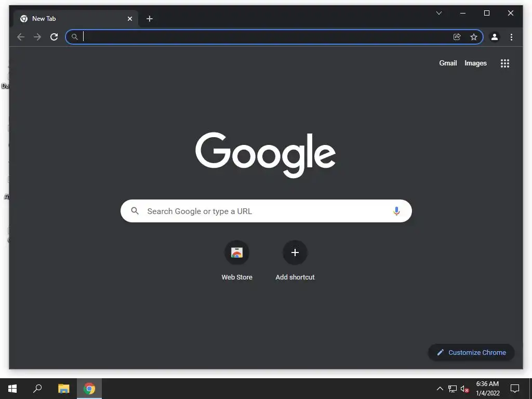Open the network status tray icon
Viewport: 532px width, 399px height.
[x=453, y=389]
